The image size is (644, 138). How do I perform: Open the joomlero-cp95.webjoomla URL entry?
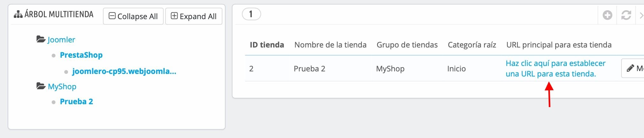[x=124, y=71]
